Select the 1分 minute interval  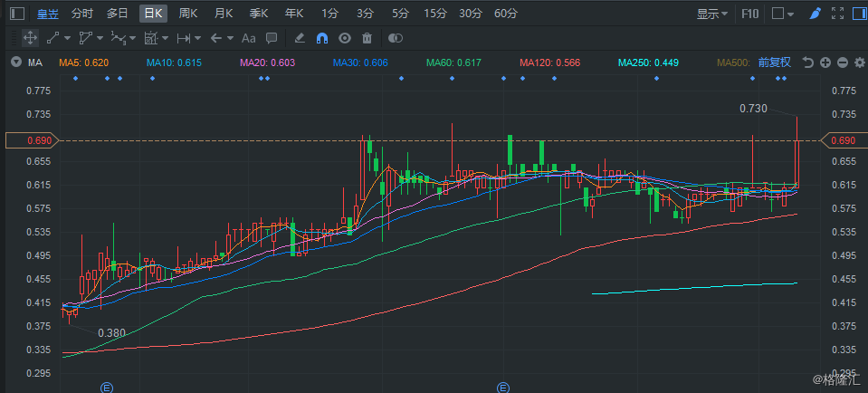point(329,14)
